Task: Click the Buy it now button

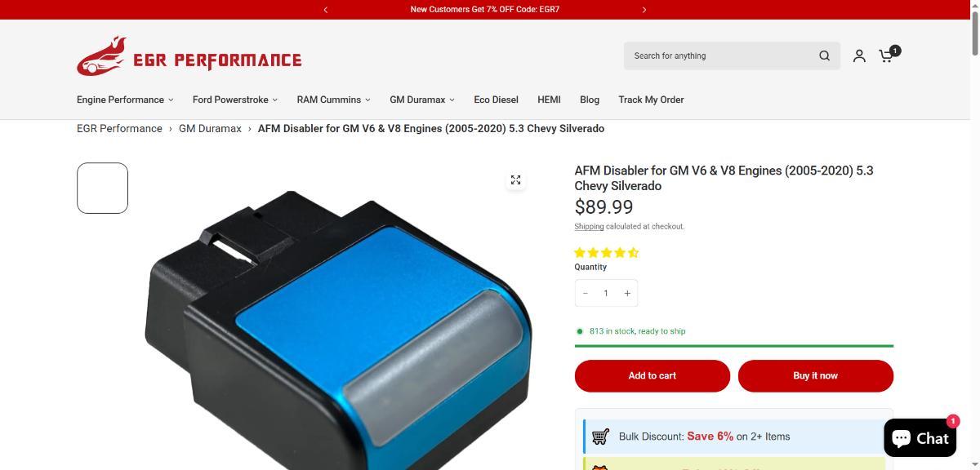Action: [816, 375]
